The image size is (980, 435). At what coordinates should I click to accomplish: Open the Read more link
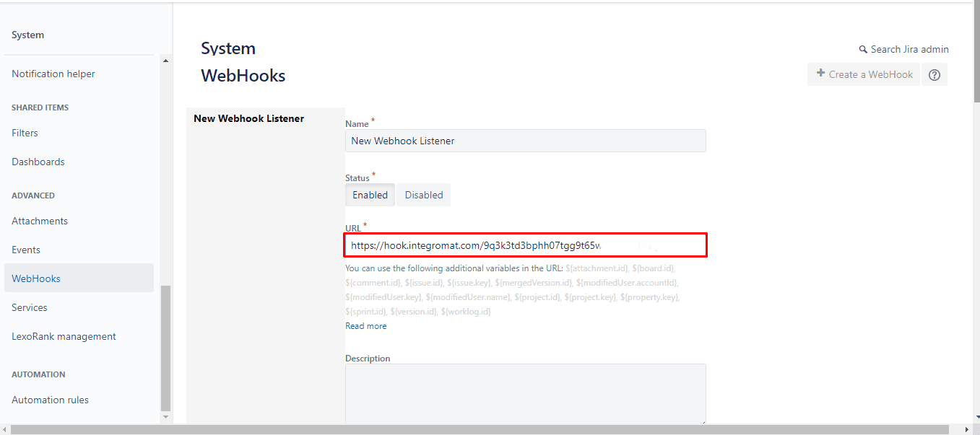tap(365, 326)
